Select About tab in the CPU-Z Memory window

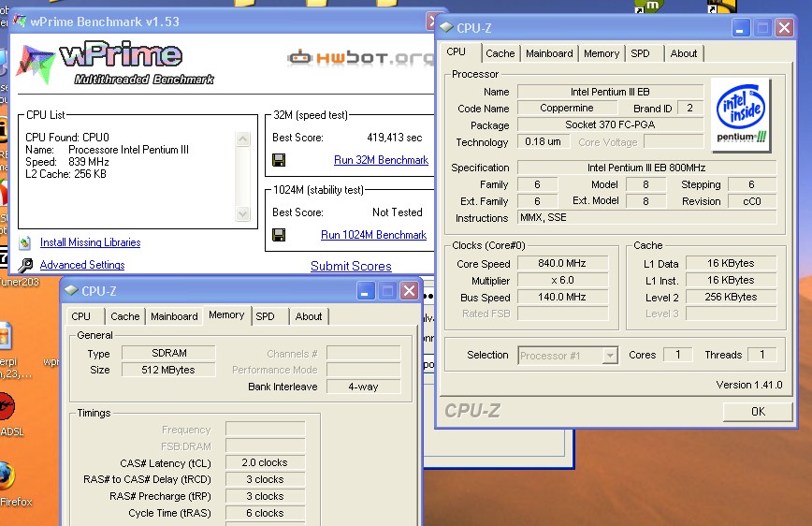309,316
